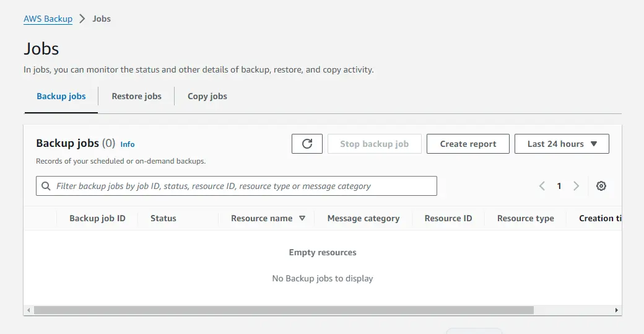The height and width of the screenshot is (334, 644).
Task: Click the Message category column header
Action: coord(363,218)
